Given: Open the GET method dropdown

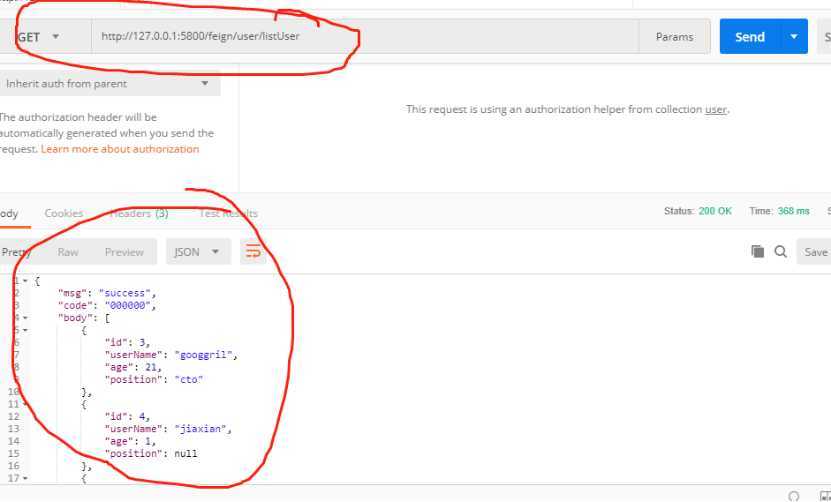Looking at the screenshot, I should coord(38,37).
